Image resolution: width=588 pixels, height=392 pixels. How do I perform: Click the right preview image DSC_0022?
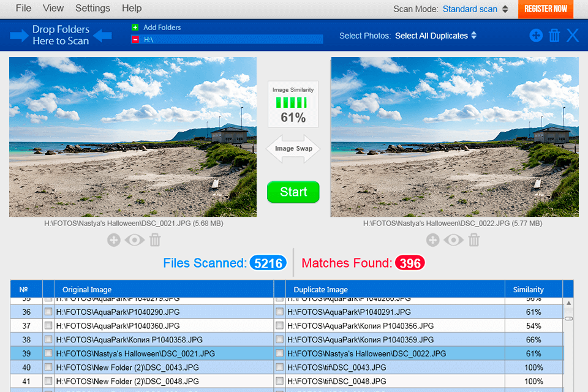coord(454,137)
